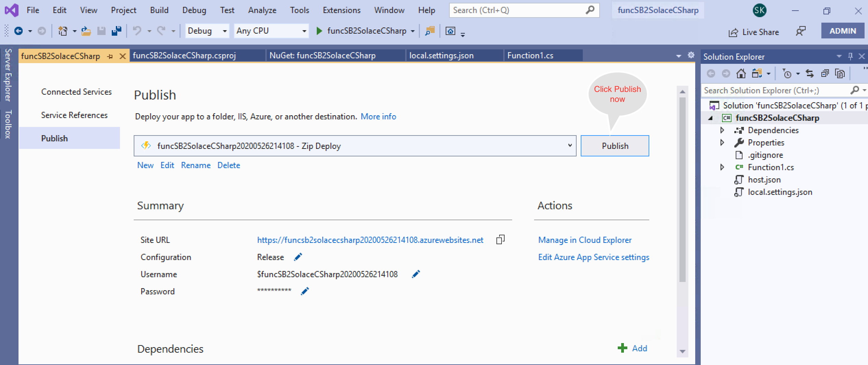Switch to the local.settings.json tab
The width and height of the screenshot is (868, 365).
click(441, 56)
